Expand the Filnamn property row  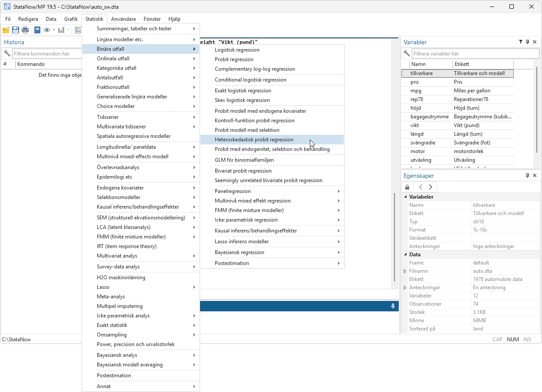(405, 271)
